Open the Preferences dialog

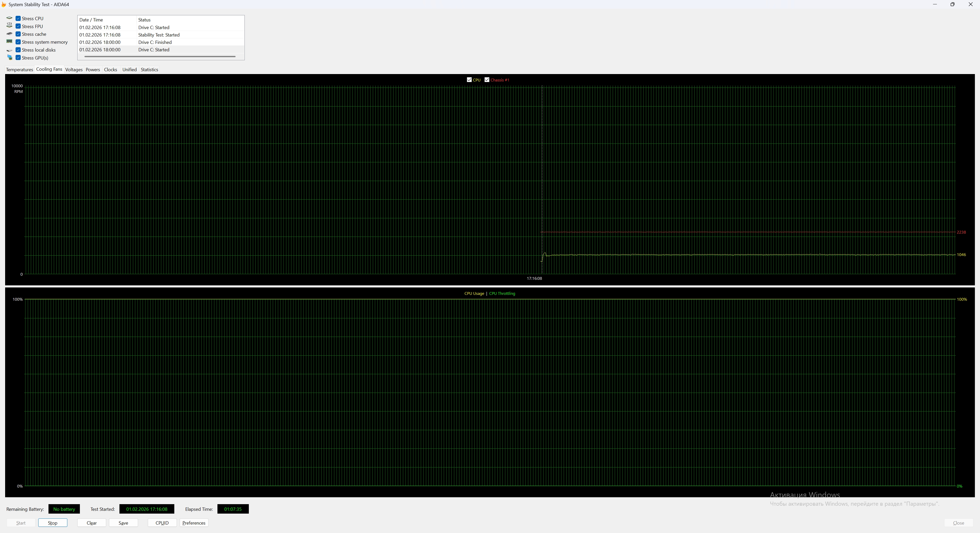194,523
